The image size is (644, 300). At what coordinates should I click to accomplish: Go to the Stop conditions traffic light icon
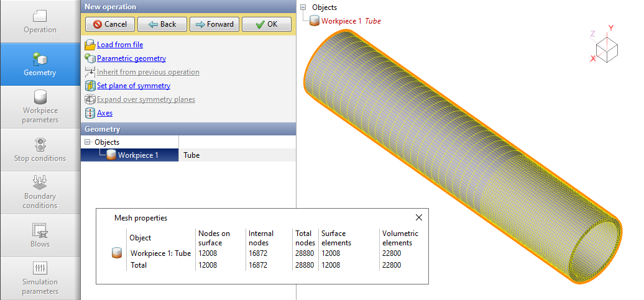(x=40, y=145)
